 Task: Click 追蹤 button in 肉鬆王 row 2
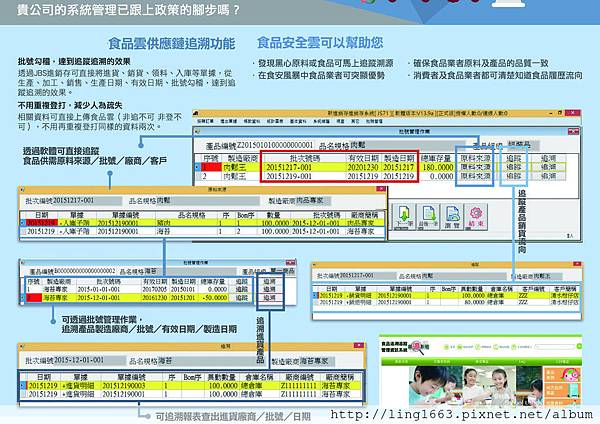coord(514,176)
